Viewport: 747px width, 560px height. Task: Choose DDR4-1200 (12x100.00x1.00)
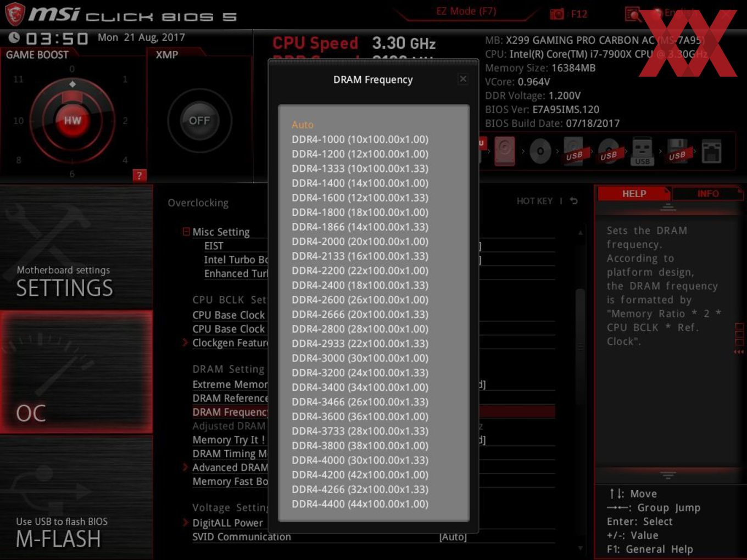[360, 154]
